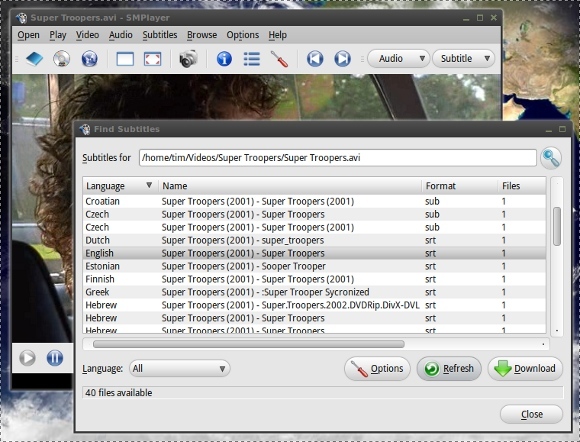Viewport: 580px width, 442px height.
Task: Click the Play button in player controls
Action: click(x=27, y=358)
